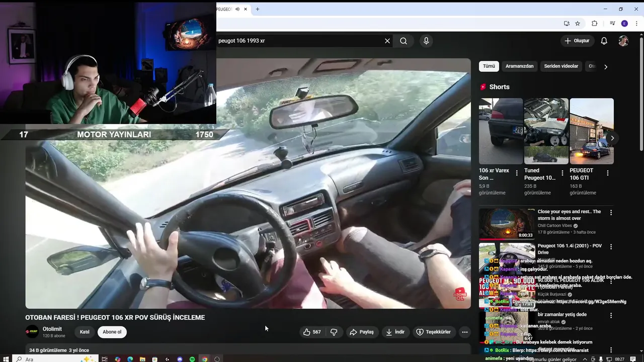Open the PEUGEOT 106 GTI Short thumbnail
Image resolution: width=644 pixels, height=362 pixels.
click(x=592, y=131)
